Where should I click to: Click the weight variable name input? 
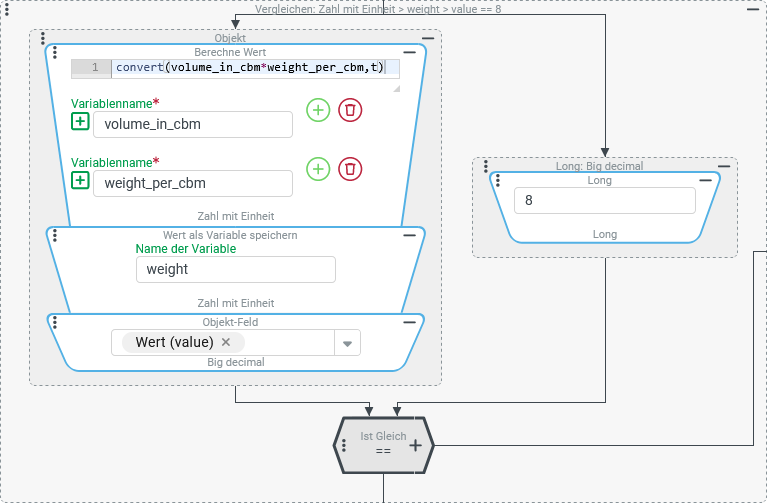coord(235,270)
